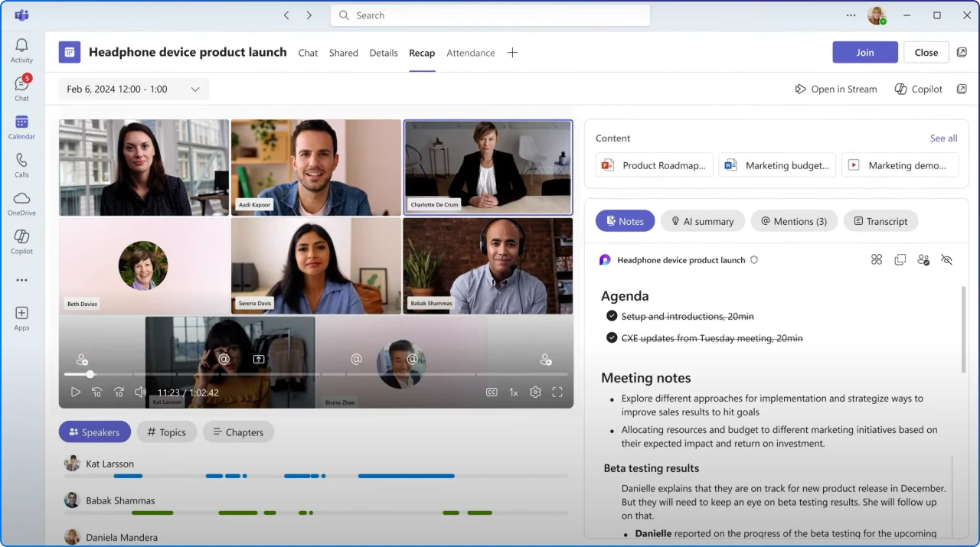Click Kat Larsson's speaker timeline bar

316,476
